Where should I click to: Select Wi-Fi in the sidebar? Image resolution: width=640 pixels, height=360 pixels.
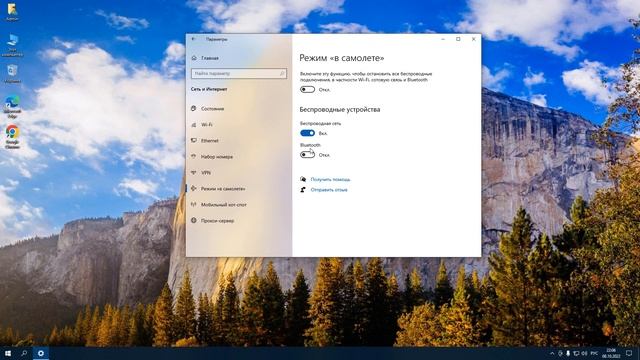tap(202, 124)
